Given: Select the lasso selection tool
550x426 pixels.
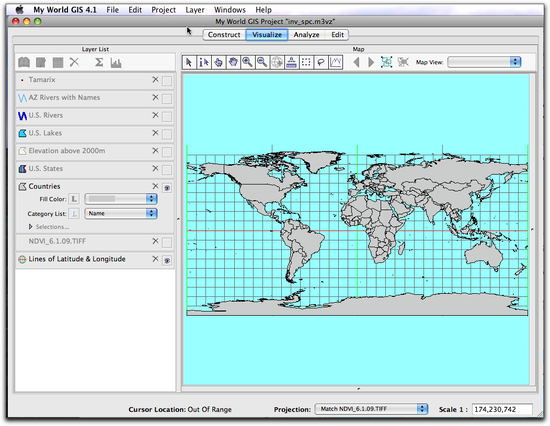Looking at the screenshot, I should click(x=321, y=62).
